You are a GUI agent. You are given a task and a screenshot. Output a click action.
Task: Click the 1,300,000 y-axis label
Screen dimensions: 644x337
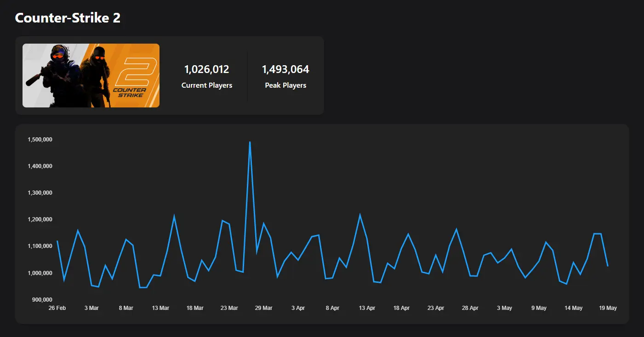[40, 193]
